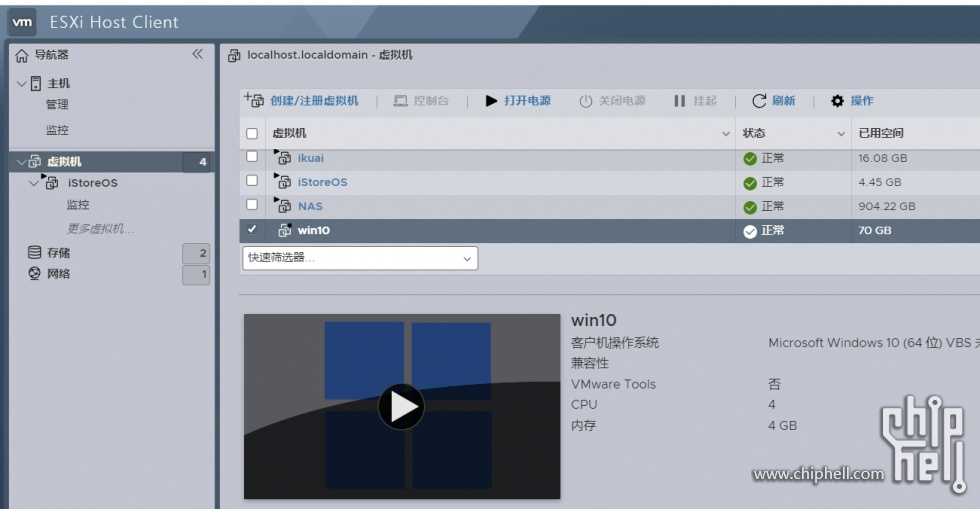Click the virtual machines icon in navigator
980x509 pixels.
35,161
